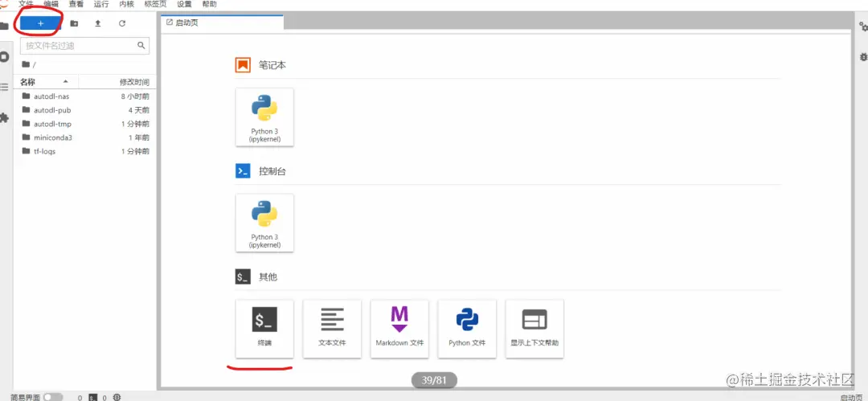Open a new 终端 terminal
The image size is (868, 401).
[x=264, y=329]
